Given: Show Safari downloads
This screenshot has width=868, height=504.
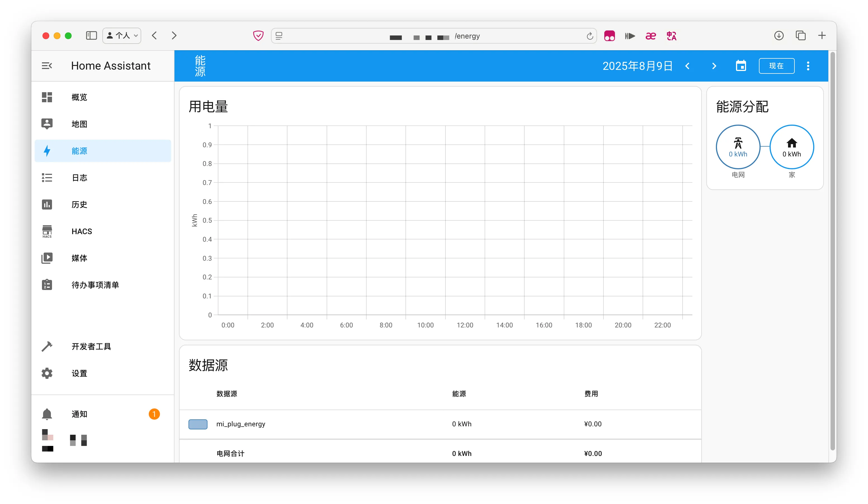Looking at the screenshot, I should tap(779, 35).
